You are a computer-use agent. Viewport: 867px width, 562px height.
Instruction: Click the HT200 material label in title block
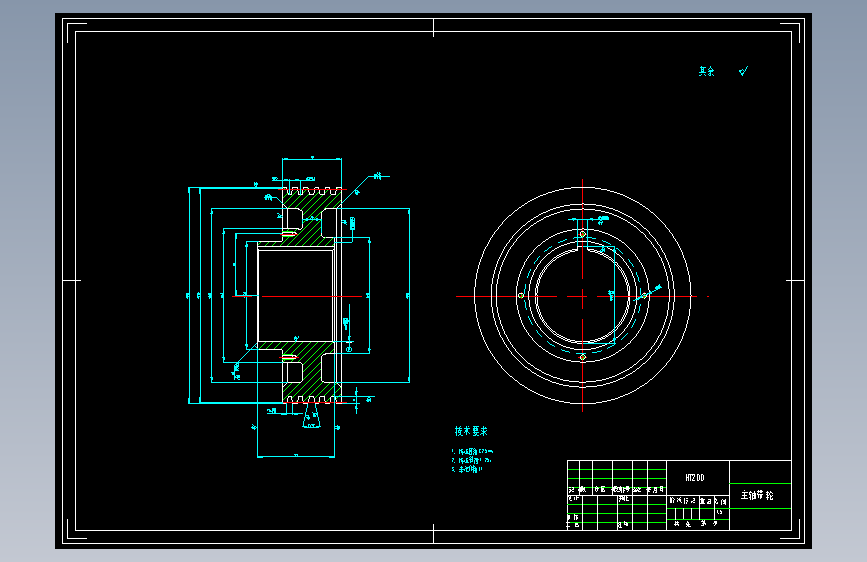tap(695, 478)
